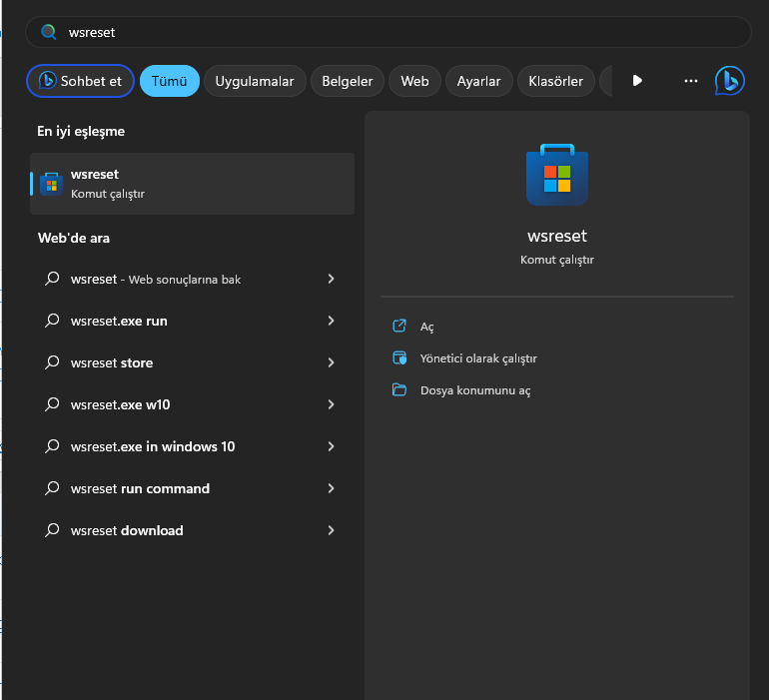
Task: Select 'wsreset.exe in windows 10' suggestion
Action: pyautogui.click(x=192, y=446)
